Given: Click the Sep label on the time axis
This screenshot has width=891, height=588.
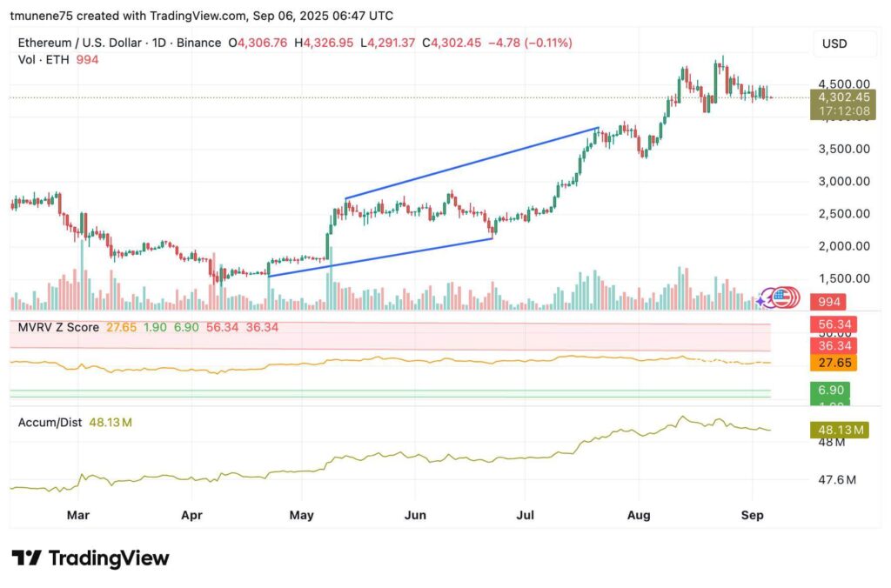Looking at the screenshot, I should (x=752, y=515).
